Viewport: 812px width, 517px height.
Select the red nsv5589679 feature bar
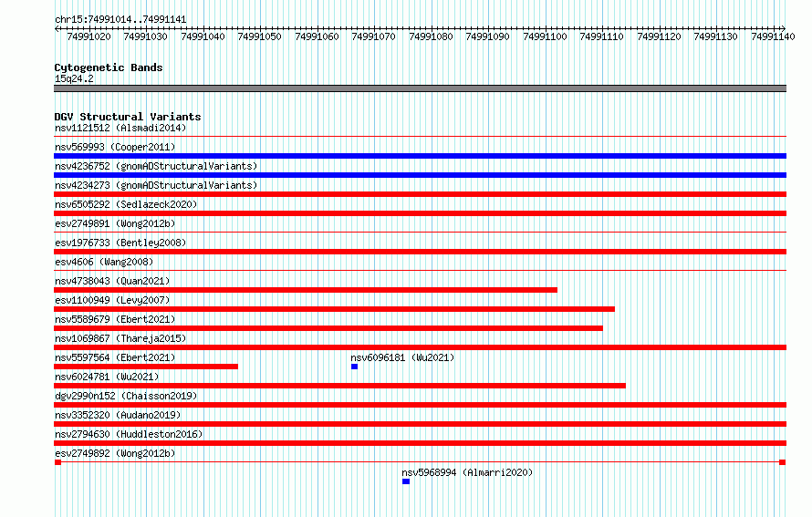(328, 328)
